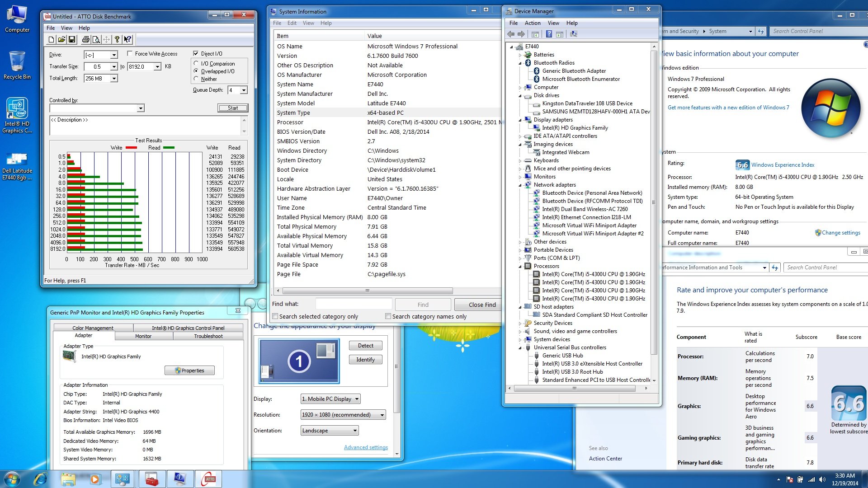Click the Open folder icon in ATTO toolbar
This screenshot has height=488, width=868.
coord(61,40)
